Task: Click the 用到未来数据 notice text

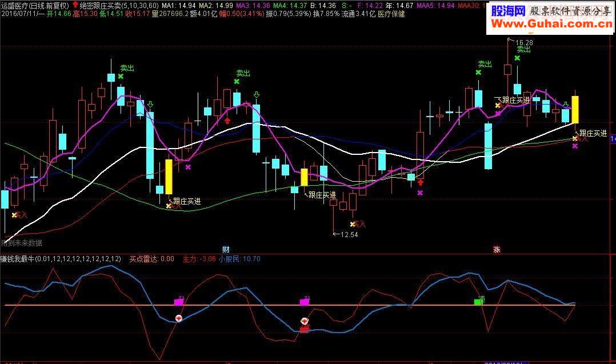Action: [x=22, y=243]
